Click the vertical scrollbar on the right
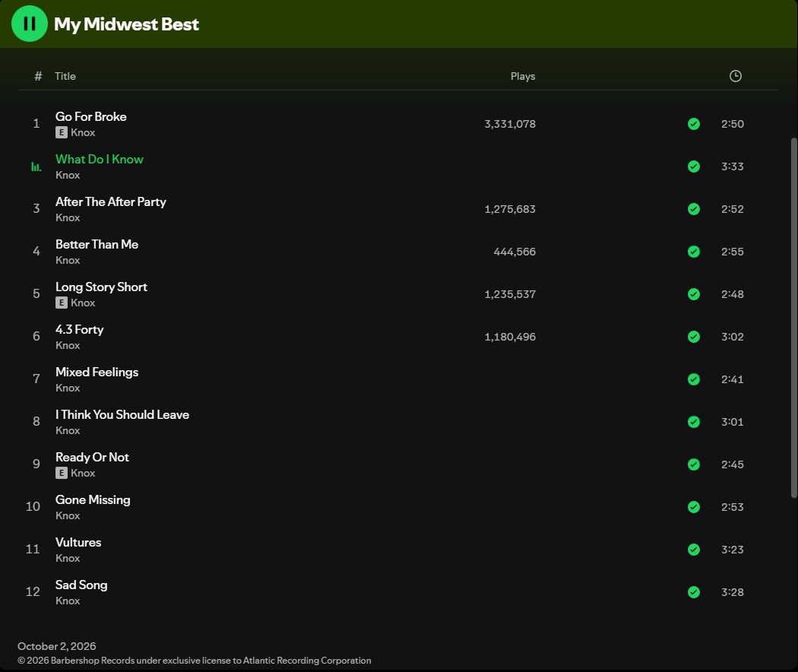This screenshot has height=672, width=798. tap(793, 318)
